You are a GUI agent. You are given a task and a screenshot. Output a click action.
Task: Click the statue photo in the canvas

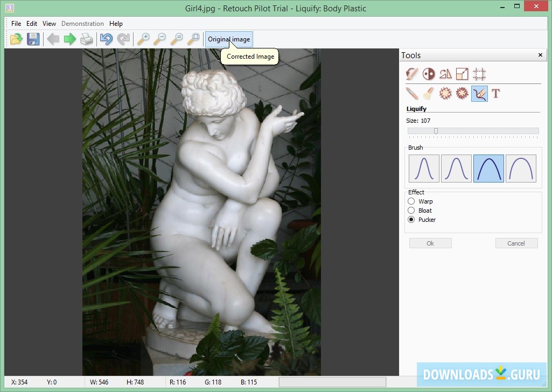pos(201,212)
